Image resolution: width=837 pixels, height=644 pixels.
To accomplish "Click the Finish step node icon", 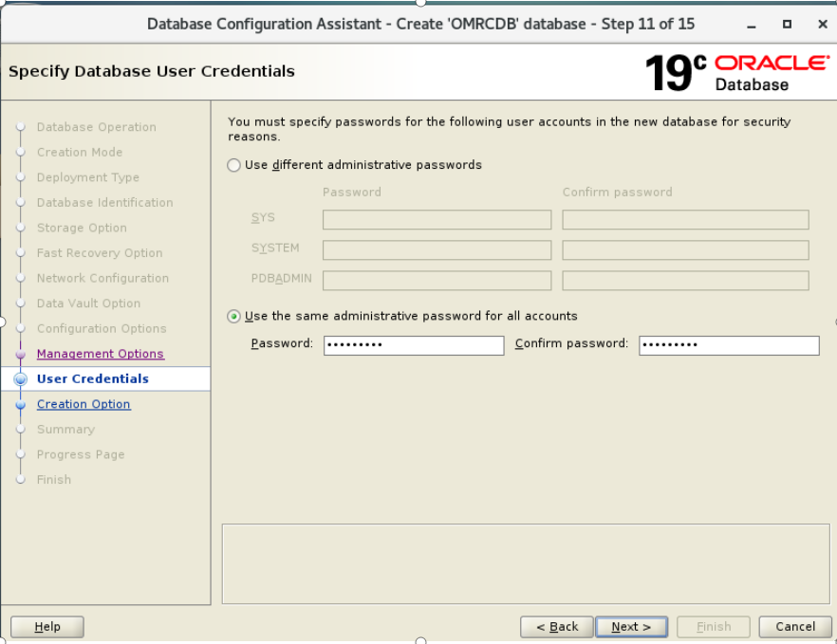I will 22,479.
